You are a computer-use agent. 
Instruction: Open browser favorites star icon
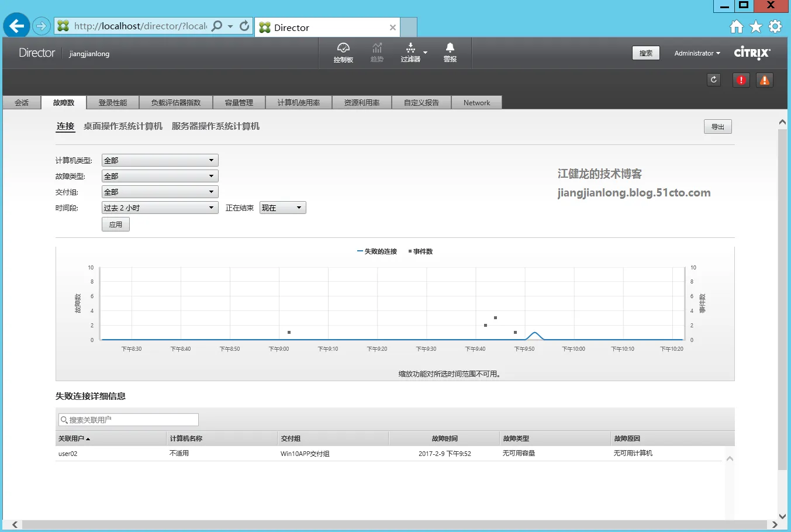point(756,26)
